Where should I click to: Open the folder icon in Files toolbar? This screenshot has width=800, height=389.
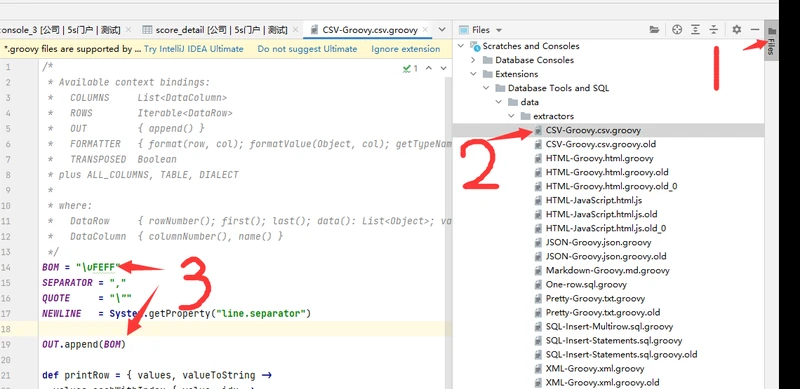[654, 30]
